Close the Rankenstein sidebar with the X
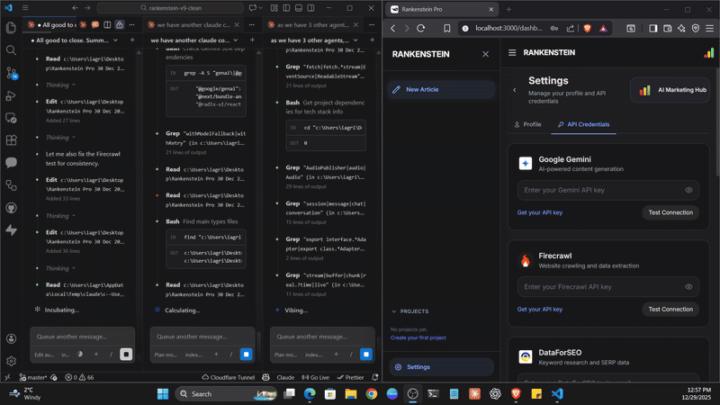This screenshot has height=405, width=720. click(485, 54)
